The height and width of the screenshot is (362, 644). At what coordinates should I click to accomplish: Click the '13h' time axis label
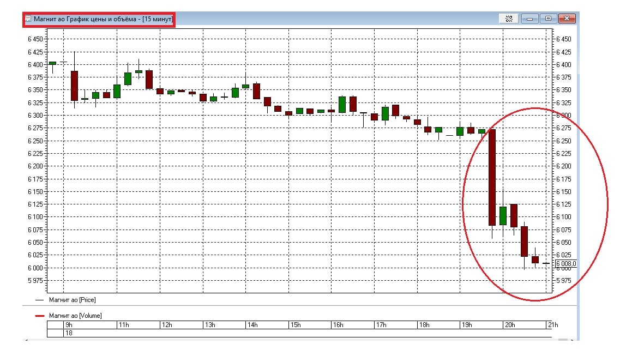click(210, 325)
